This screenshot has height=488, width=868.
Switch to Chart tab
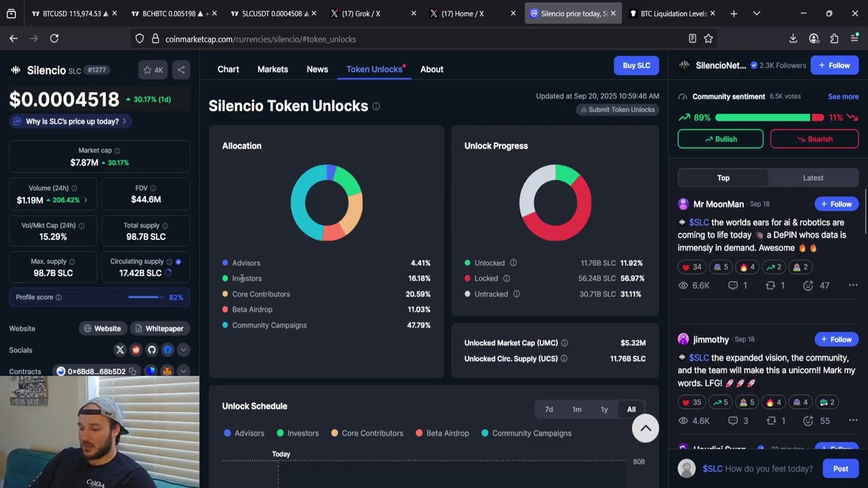(228, 69)
